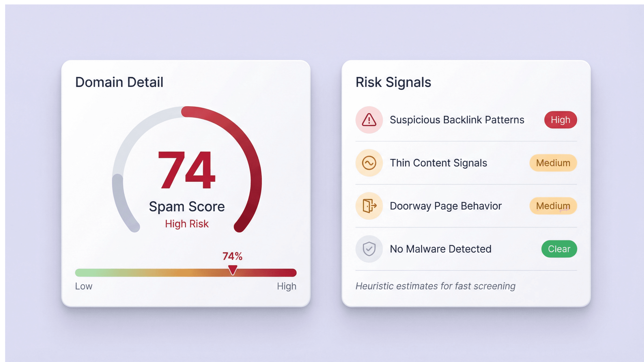Click the High badge for backlink patterns
The height and width of the screenshot is (362, 644).
(560, 120)
